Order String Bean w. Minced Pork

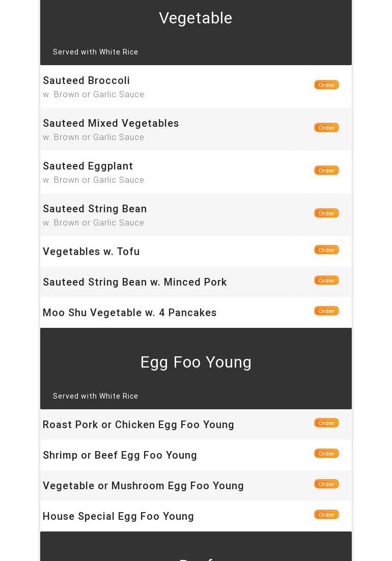[326, 280]
